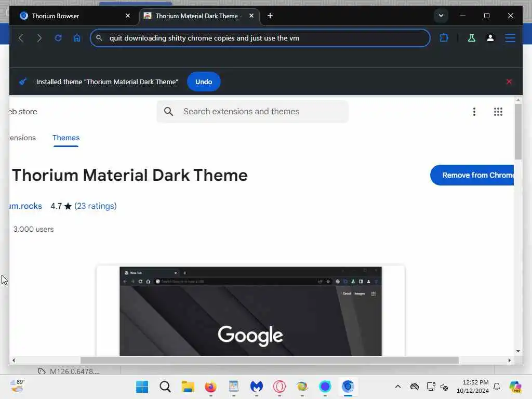Dismiss the installed theme infobar

[509, 82]
